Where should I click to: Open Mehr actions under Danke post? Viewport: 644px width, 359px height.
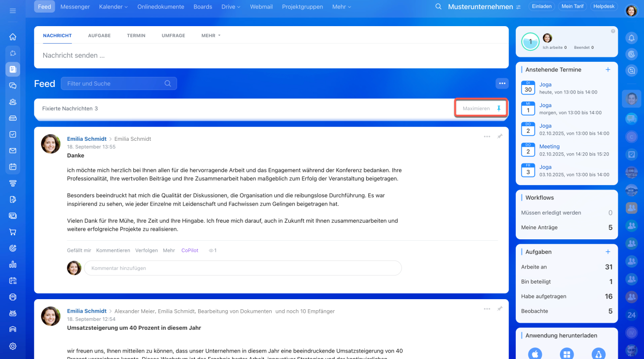click(x=169, y=250)
